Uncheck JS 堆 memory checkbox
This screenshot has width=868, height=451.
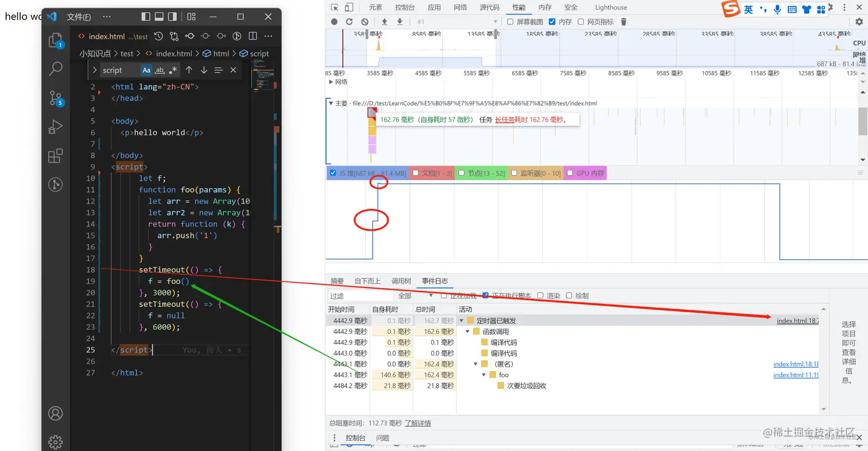point(333,173)
